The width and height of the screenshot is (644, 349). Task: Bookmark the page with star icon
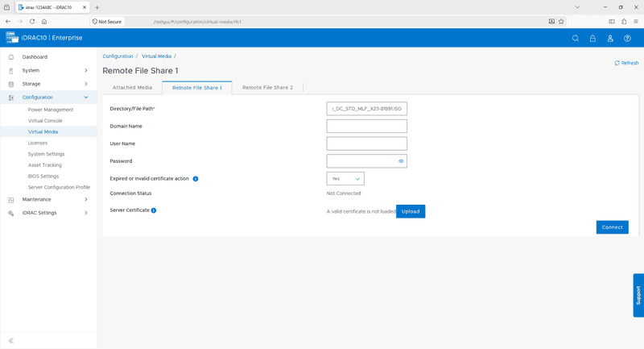point(561,22)
